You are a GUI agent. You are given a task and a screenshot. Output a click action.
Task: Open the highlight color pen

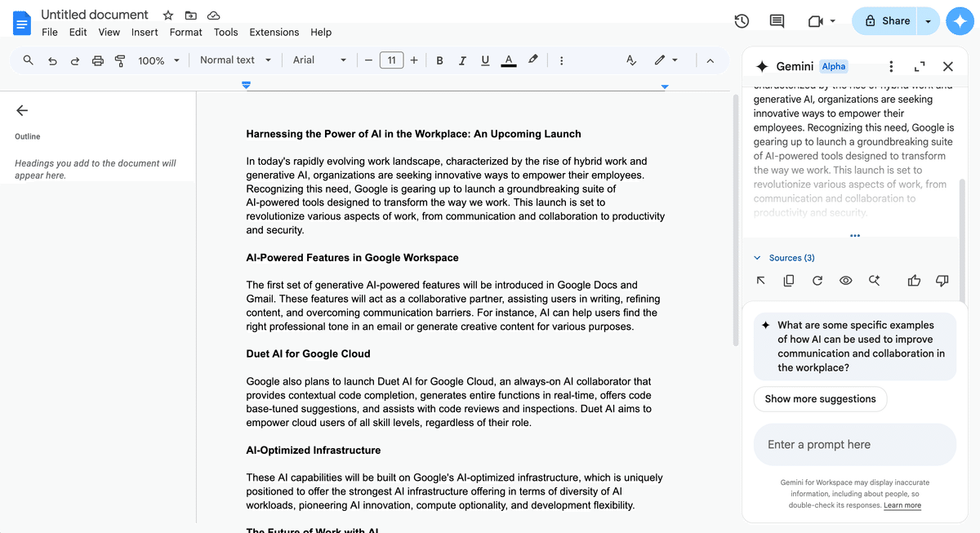tap(533, 60)
